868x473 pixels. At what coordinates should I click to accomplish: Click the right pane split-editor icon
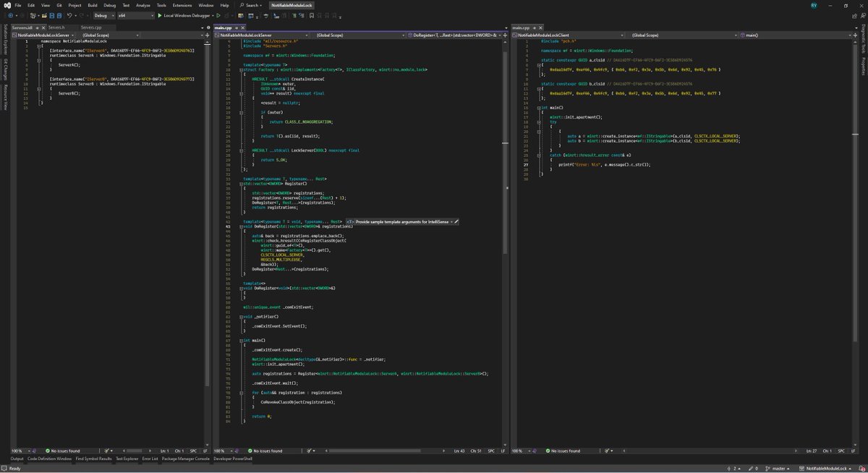tap(855, 35)
